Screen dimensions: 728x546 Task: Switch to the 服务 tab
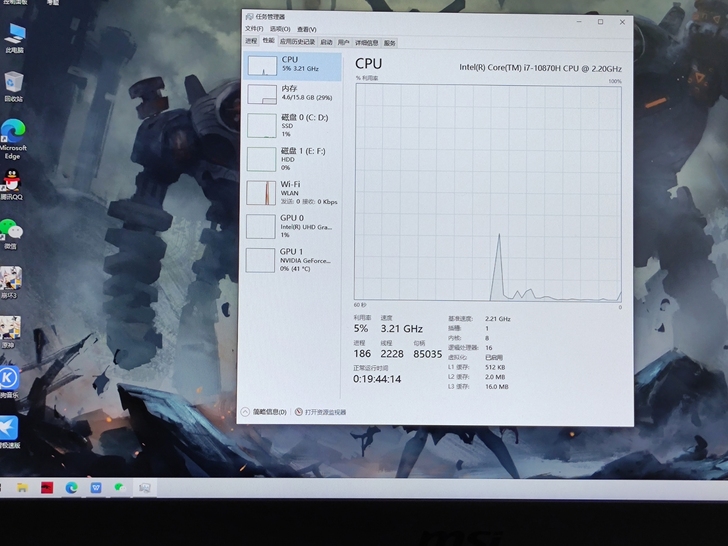390,43
